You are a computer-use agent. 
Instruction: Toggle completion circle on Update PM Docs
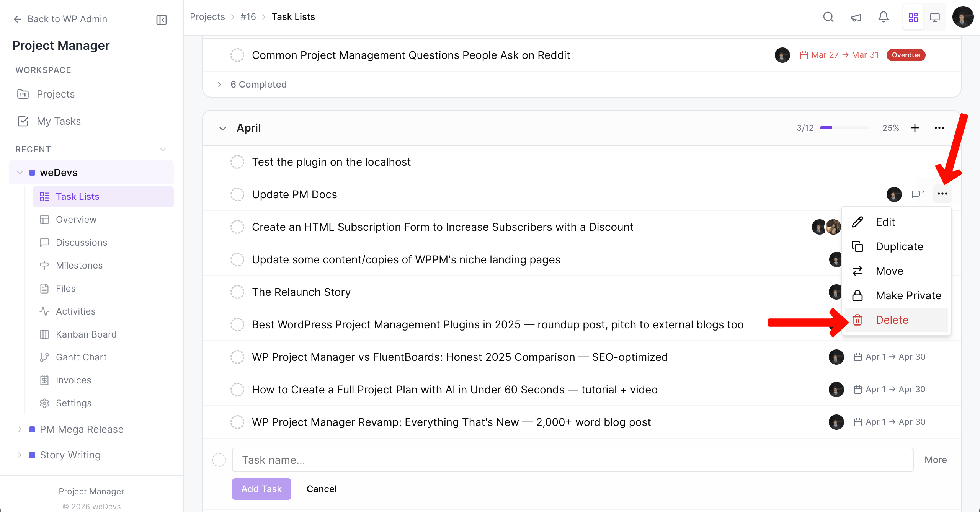(x=237, y=194)
